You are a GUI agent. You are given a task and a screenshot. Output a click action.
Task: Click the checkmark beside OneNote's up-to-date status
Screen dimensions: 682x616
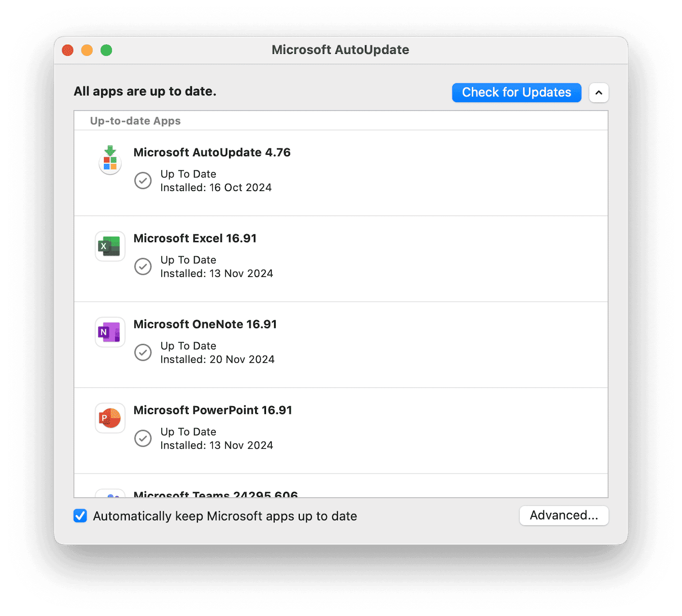pos(143,353)
